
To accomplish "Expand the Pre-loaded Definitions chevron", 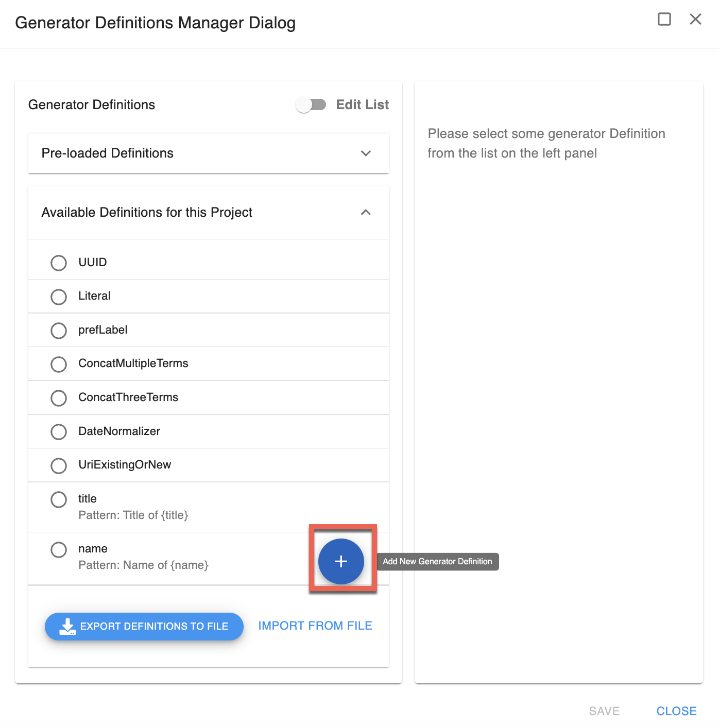I will [366, 153].
